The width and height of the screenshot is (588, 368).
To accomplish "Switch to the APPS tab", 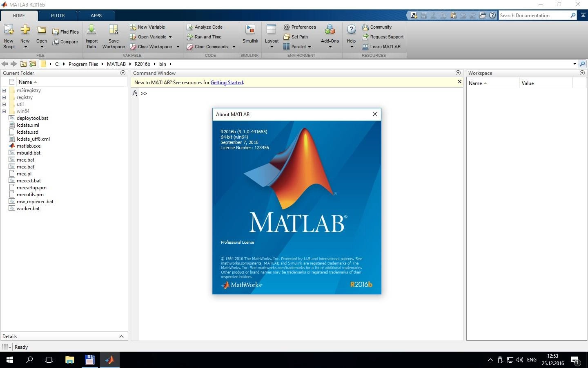I will (96, 16).
